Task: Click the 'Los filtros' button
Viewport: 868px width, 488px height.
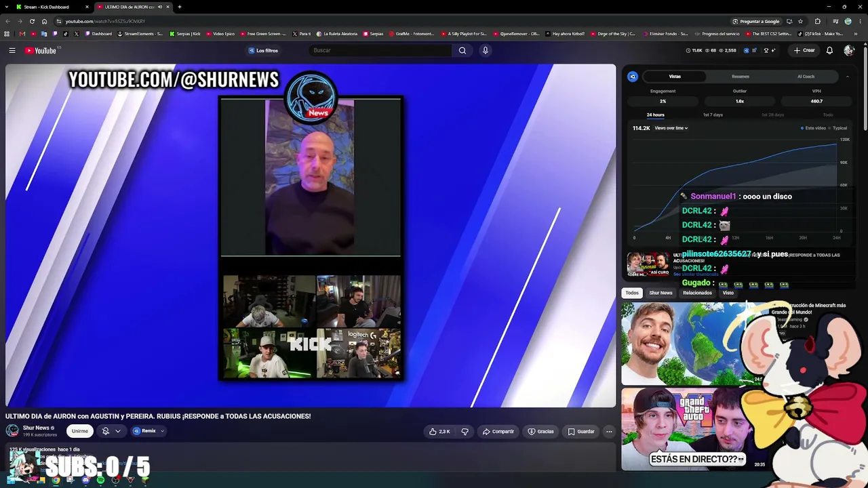Action: pos(263,50)
